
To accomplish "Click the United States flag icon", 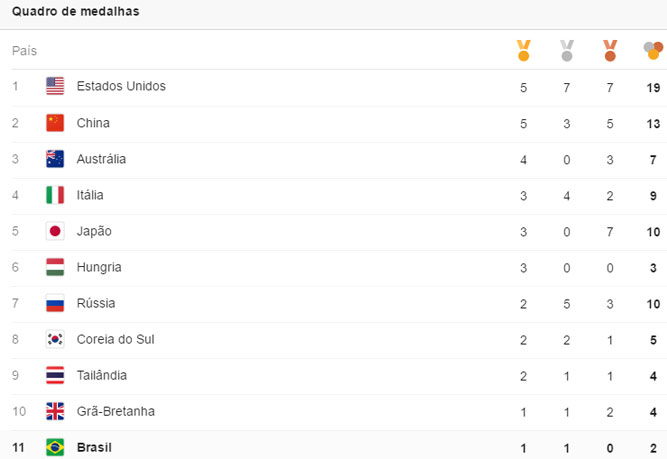I will click(x=55, y=86).
